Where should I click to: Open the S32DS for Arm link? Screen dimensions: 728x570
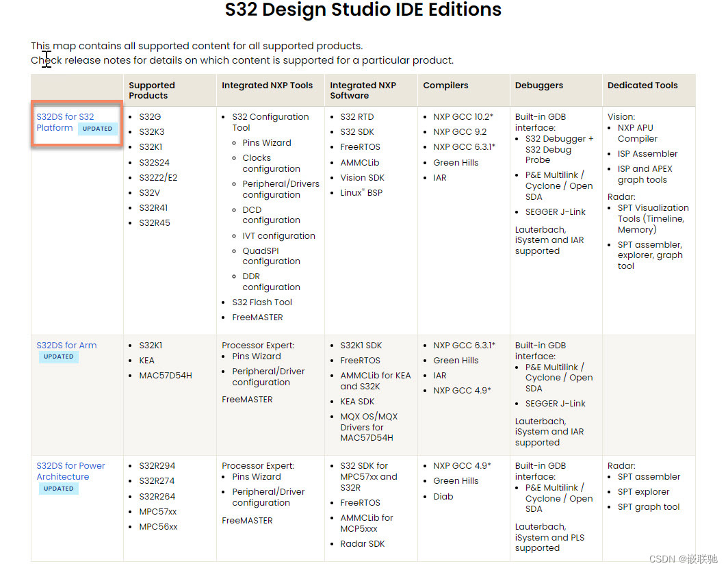[x=66, y=346]
